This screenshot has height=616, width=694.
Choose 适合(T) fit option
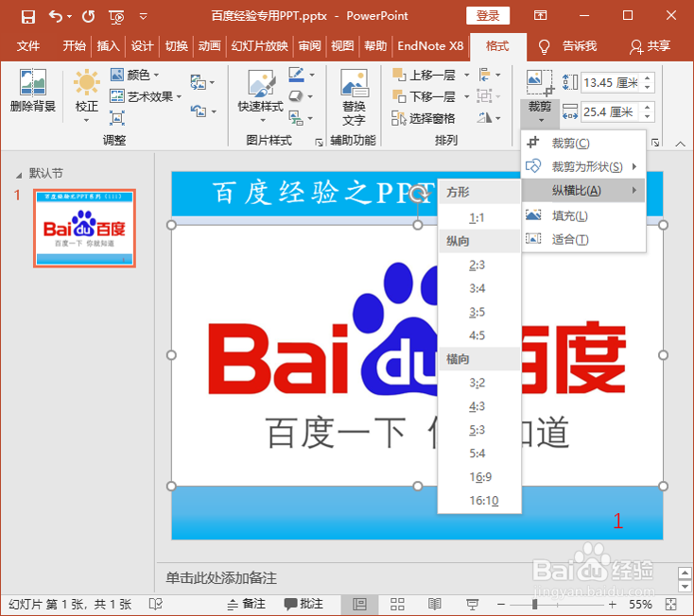[583, 239]
